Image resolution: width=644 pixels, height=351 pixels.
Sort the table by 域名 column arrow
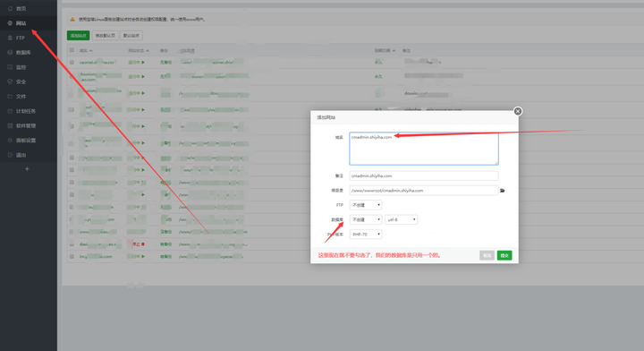90,50
